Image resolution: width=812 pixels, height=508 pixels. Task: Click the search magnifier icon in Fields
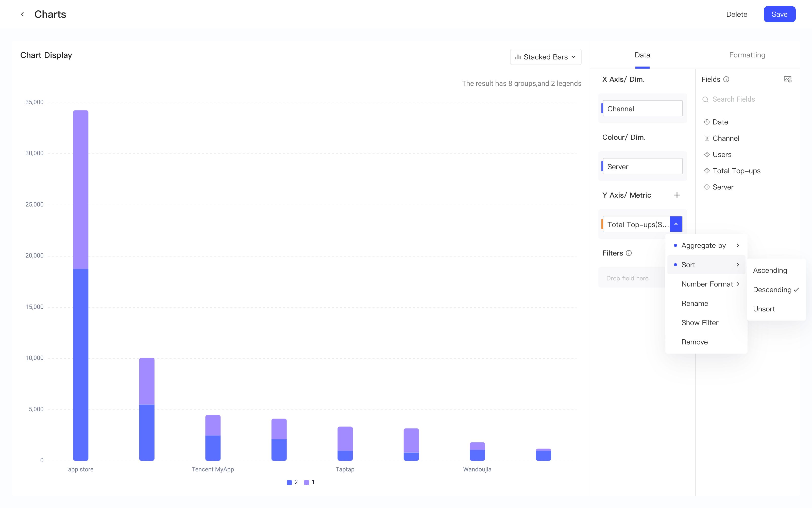coord(705,100)
